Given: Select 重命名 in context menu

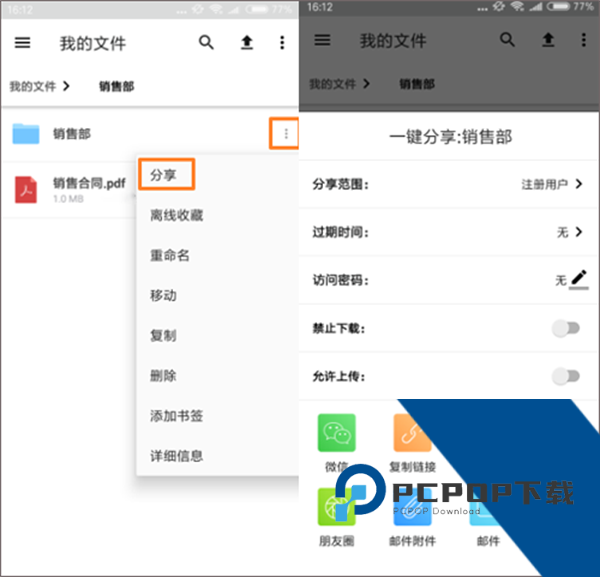Looking at the screenshot, I should pos(170,255).
